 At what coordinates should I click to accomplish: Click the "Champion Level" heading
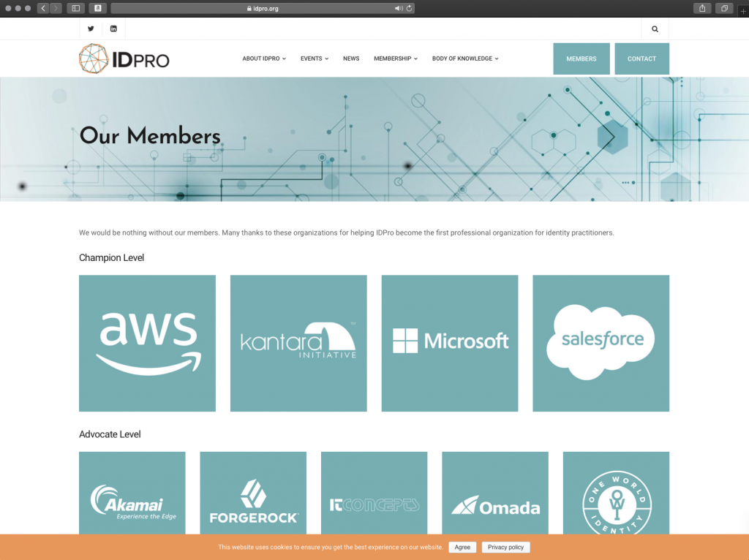[x=111, y=258]
